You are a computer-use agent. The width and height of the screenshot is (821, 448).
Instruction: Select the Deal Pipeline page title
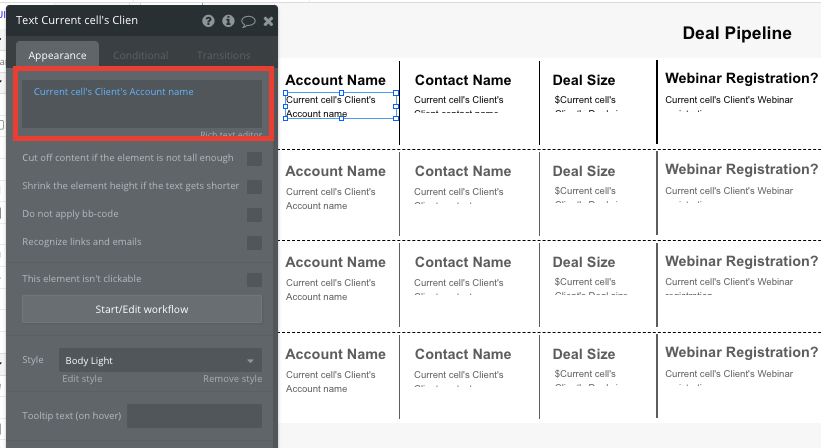[737, 33]
